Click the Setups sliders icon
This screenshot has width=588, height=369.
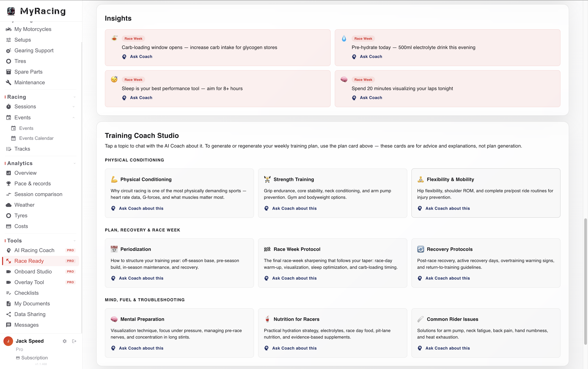9,40
